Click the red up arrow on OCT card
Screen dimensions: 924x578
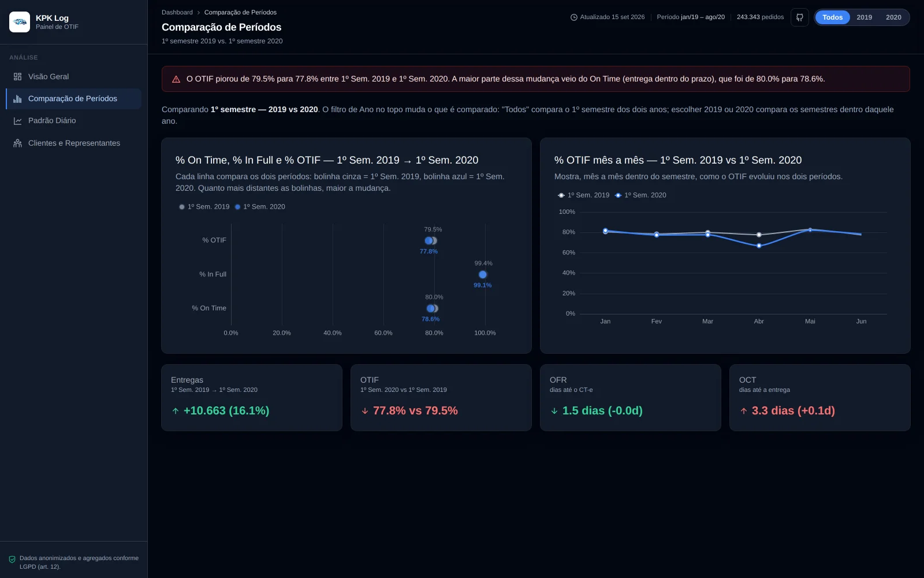tap(744, 411)
